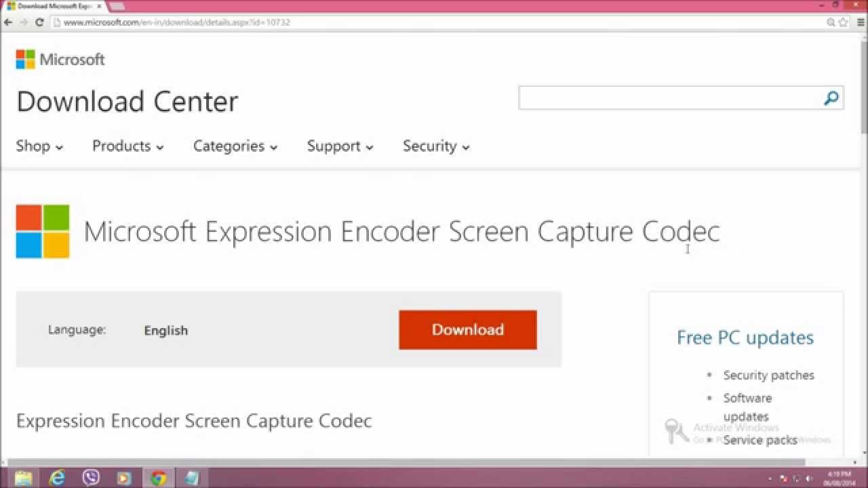Image resolution: width=868 pixels, height=488 pixels.
Task: Click the 'Security patches' list item
Action: (769, 375)
